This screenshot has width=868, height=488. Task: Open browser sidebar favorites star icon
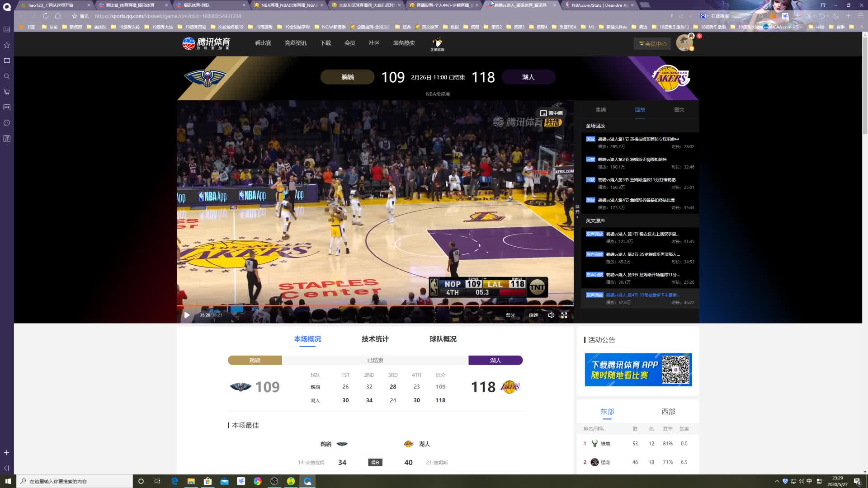tap(7, 45)
